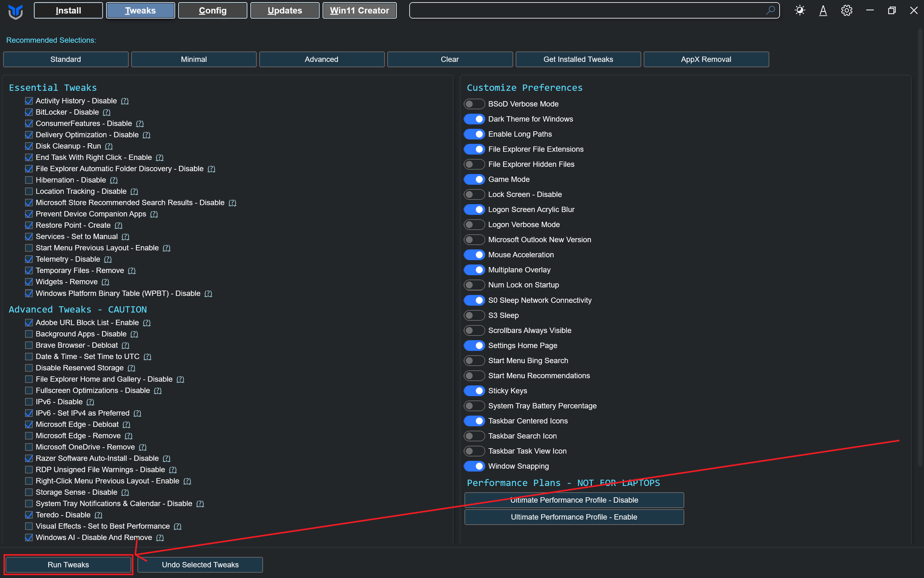Screen dimensions: 924x578
Task: Open the font scaling icon
Action: pyautogui.click(x=823, y=10)
